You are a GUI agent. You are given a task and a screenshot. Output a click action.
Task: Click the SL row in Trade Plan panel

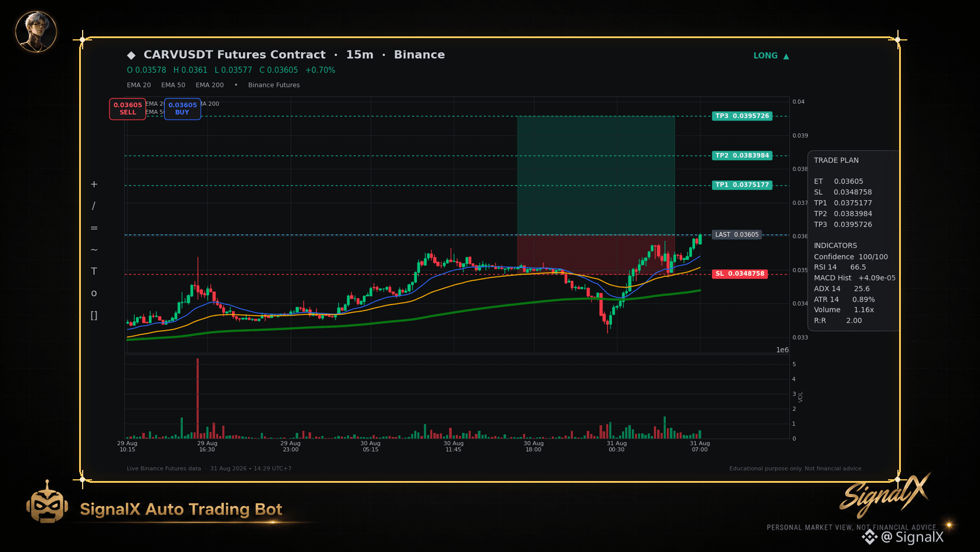(x=843, y=192)
